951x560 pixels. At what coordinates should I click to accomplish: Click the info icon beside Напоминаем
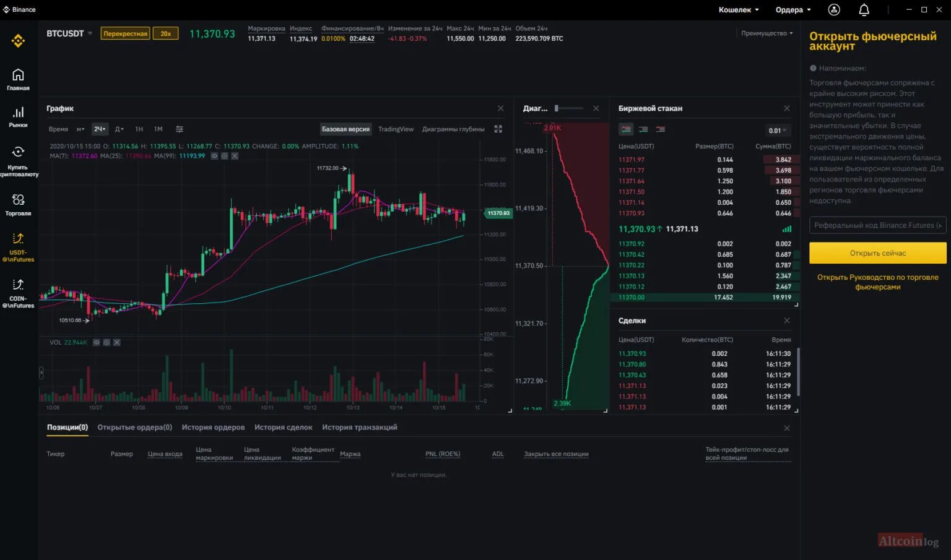813,68
